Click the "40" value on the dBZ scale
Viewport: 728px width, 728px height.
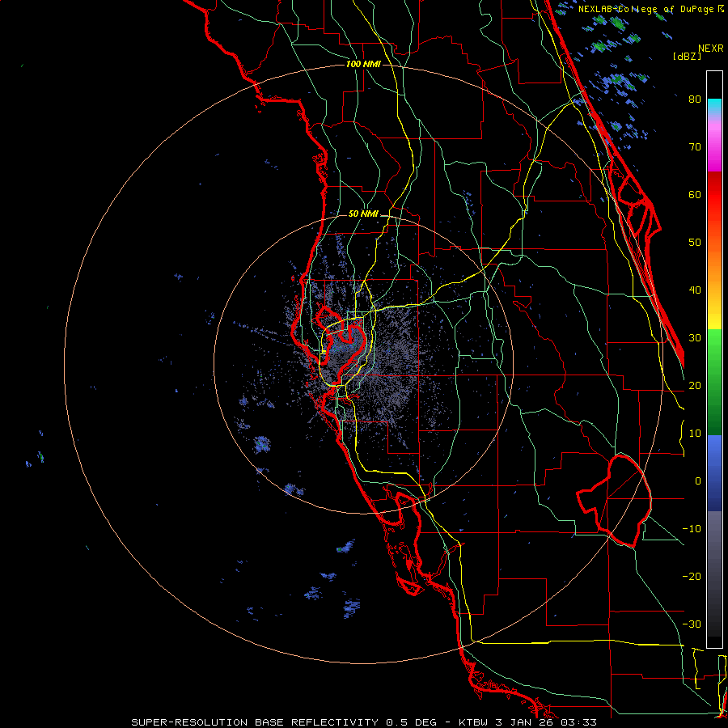coord(695,290)
